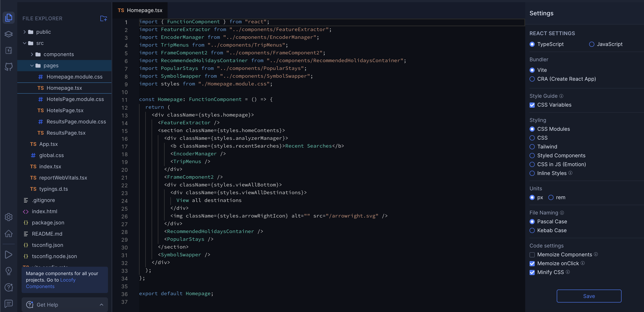Enable Memoize Components

[x=532, y=255]
